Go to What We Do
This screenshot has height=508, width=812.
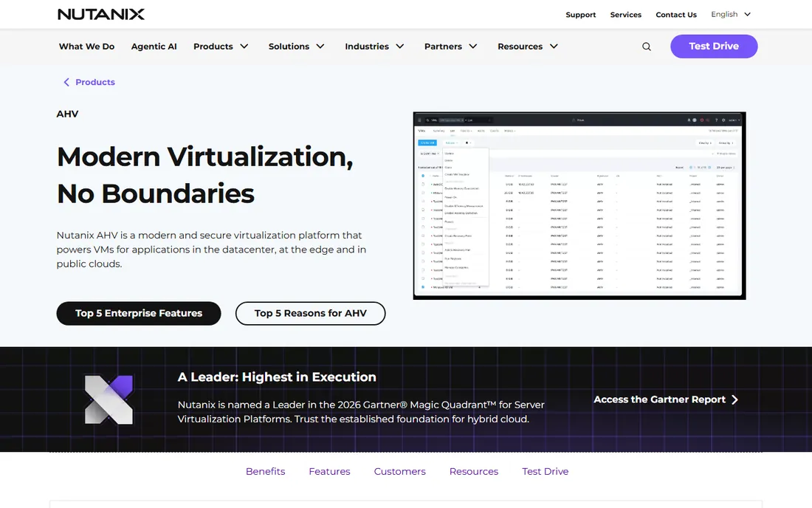[86, 47]
